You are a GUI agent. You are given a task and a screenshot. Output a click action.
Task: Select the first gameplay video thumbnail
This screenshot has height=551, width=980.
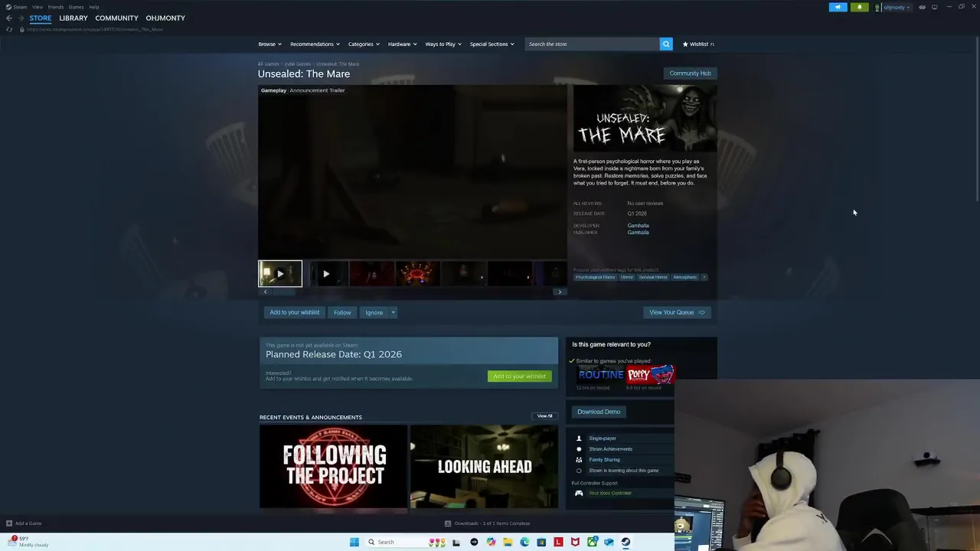click(x=280, y=273)
